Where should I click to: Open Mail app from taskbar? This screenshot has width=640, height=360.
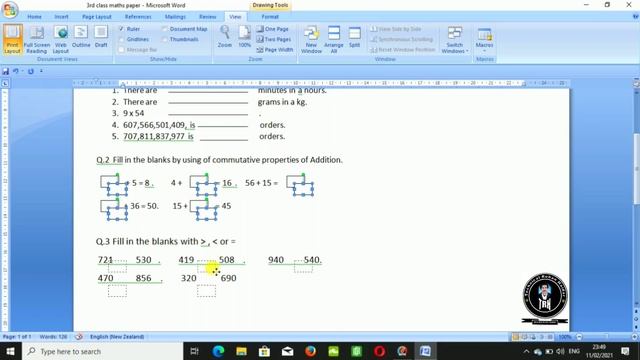tap(287, 351)
